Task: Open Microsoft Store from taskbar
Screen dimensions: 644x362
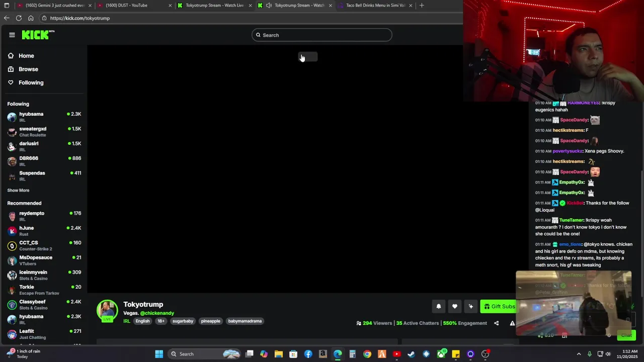Action: pyautogui.click(x=293, y=354)
